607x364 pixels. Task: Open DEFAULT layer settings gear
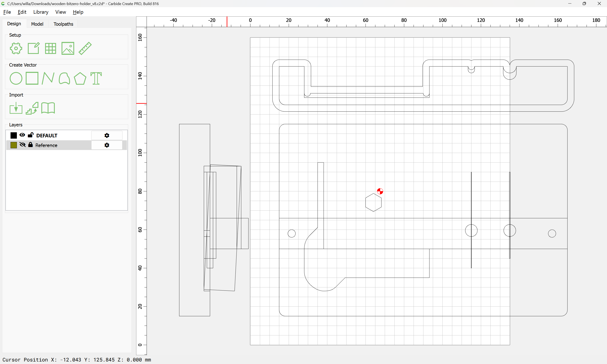pyautogui.click(x=107, y=135)
